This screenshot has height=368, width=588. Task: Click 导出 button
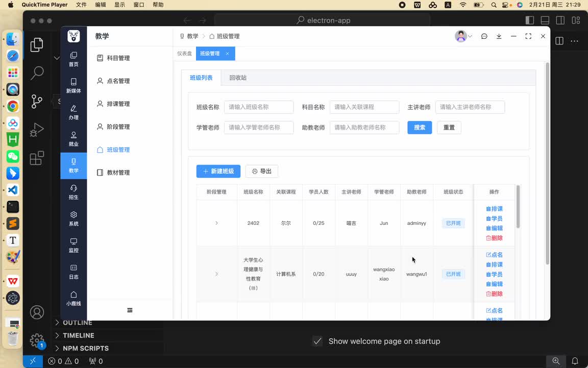[x=262, y=171]
